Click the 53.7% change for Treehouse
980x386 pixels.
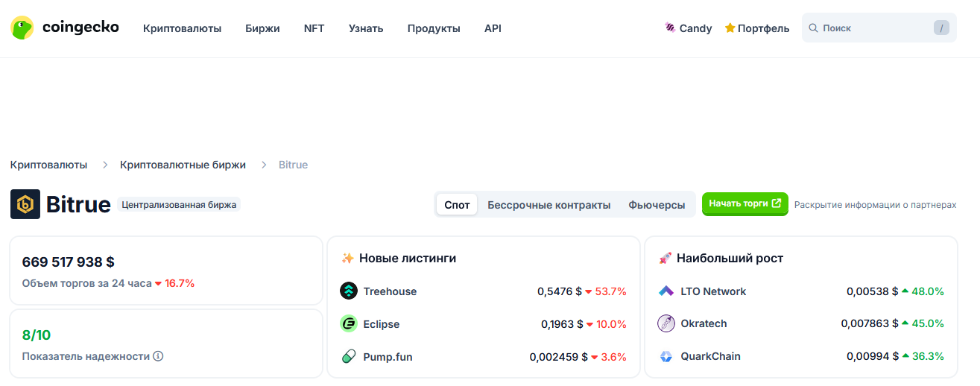pos(610,291)
